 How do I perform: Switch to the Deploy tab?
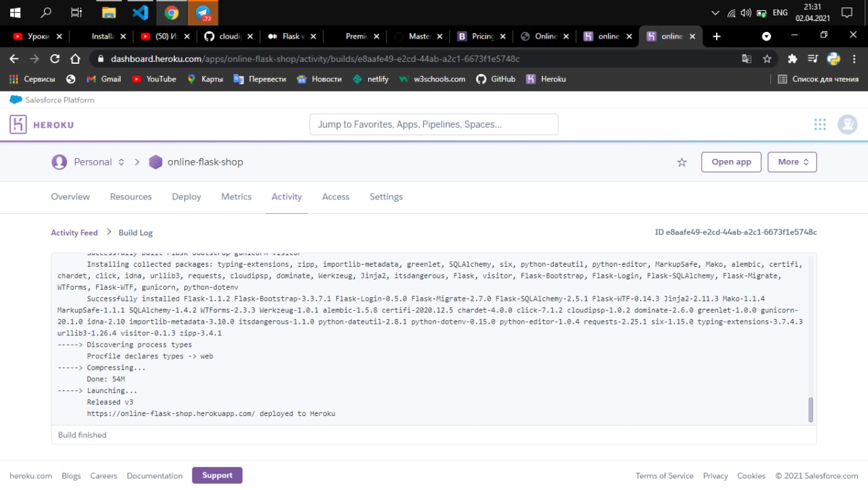point(186,197)
